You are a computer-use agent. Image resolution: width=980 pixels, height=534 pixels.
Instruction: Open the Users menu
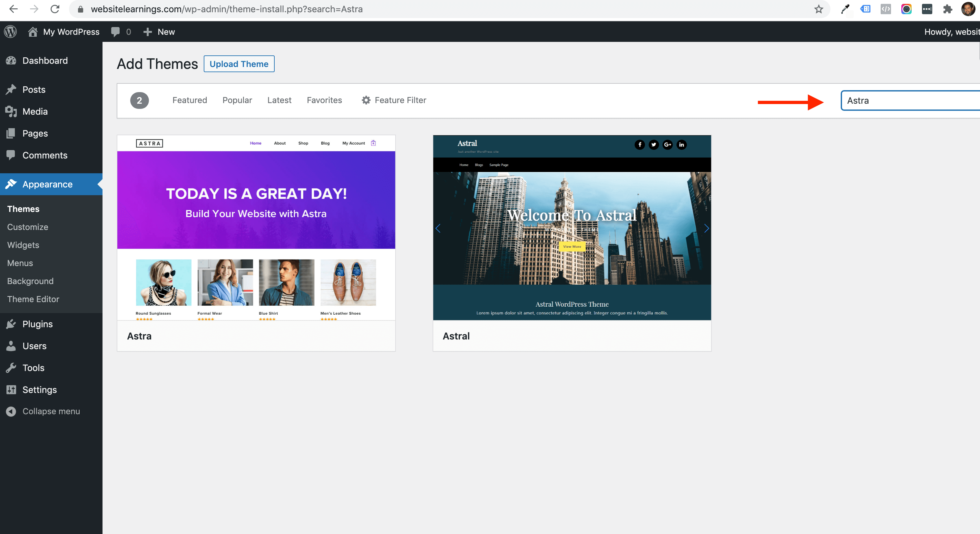pos(51,346)
